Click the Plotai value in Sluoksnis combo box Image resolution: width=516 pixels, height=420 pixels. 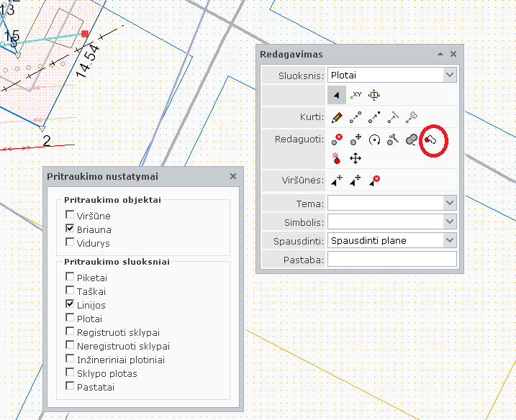click(x=343, y=76)
